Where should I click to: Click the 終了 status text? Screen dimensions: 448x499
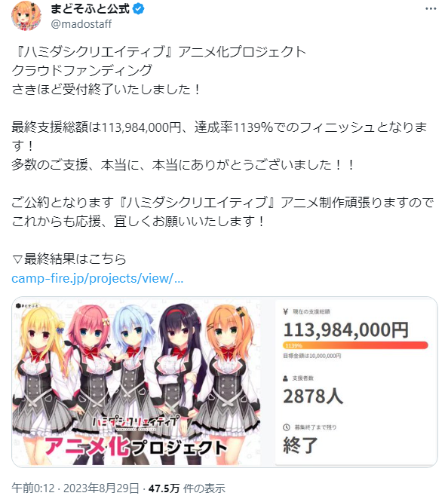[300, 445]
